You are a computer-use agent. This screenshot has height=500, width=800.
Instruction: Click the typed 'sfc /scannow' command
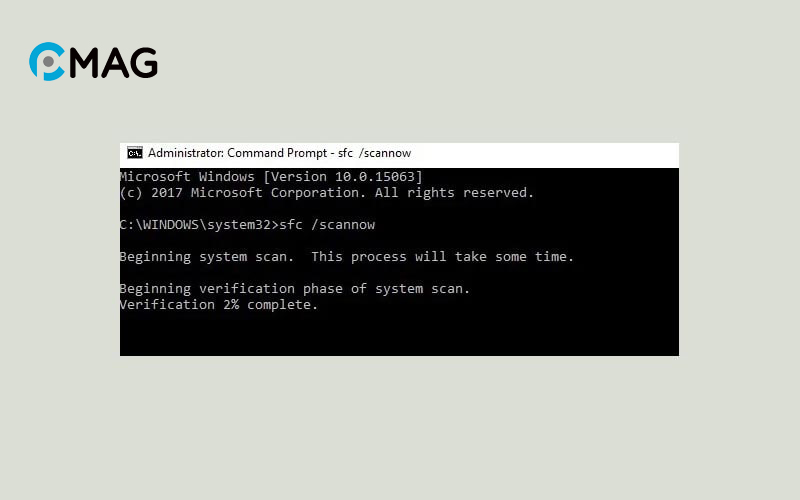(327, 225)
